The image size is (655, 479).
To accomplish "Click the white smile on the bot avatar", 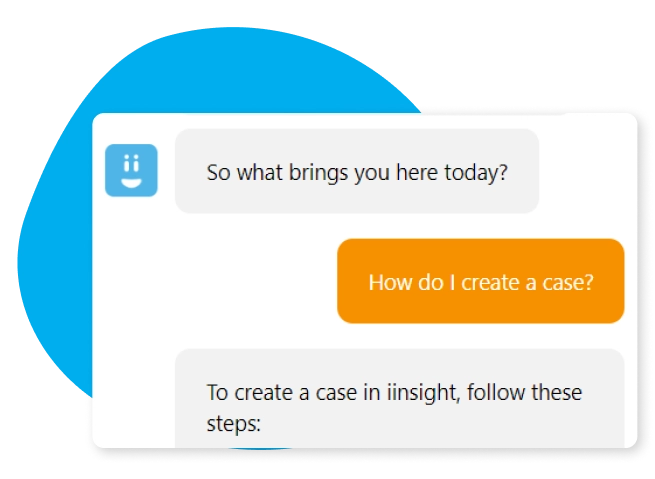I will (x=131, y=183).
